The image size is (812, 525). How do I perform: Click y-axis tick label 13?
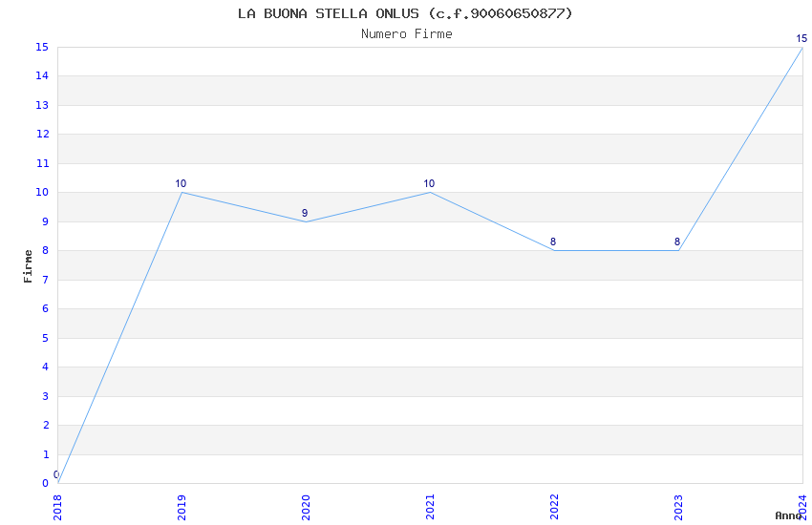point(42,106)
